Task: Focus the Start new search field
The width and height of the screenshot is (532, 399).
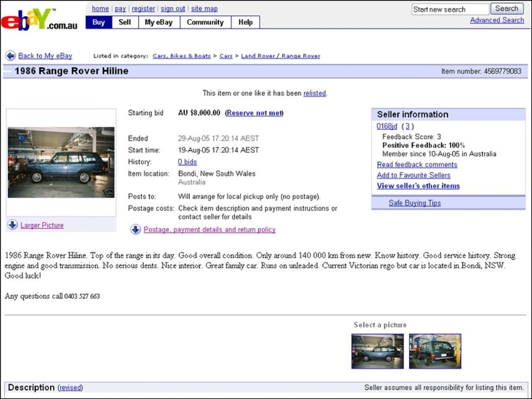Action: click(x=450, y=9)
